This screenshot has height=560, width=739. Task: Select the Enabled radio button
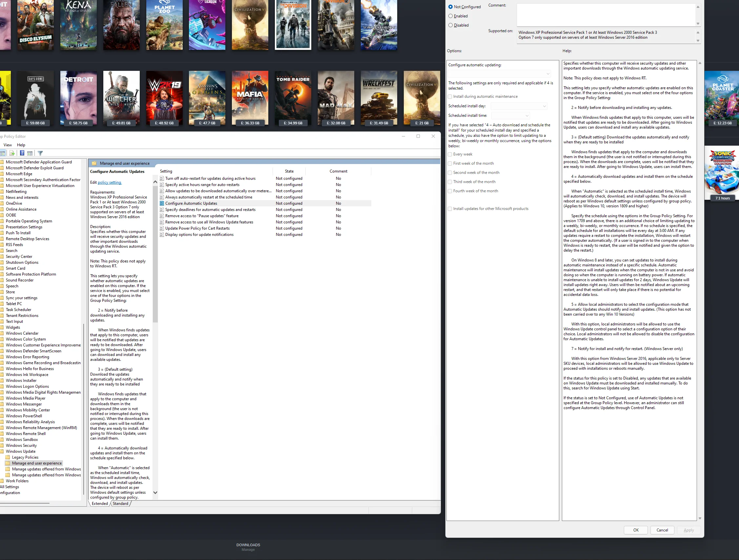450,16
